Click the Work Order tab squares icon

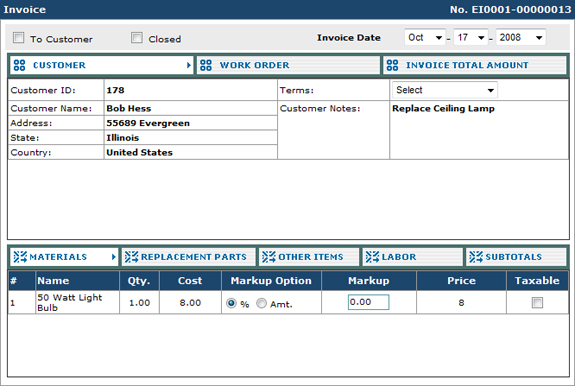[x=206, y=66]
